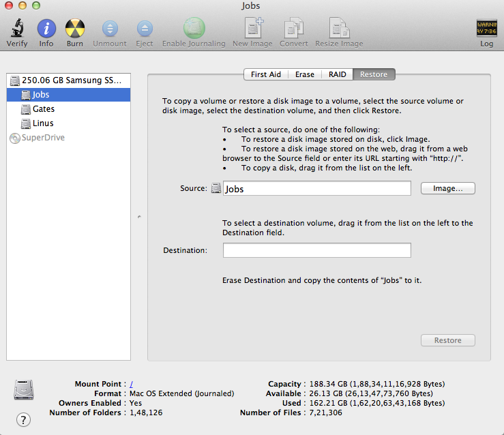The height and width of the screenshot is (435, 504).
Task: Click the Resize Image toolbar icon
Action: pyautogui.click(x=339, y=28)
